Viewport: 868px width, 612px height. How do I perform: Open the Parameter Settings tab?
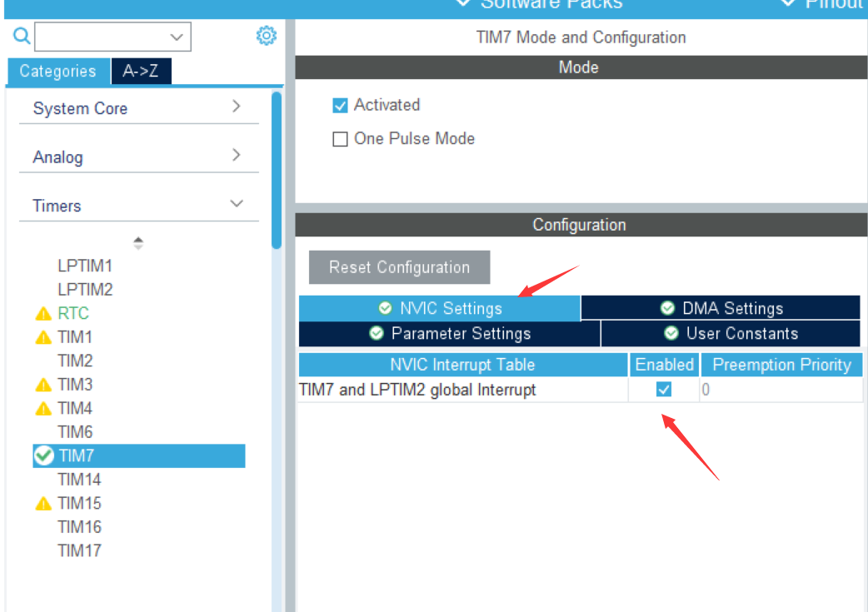[450, 334]
